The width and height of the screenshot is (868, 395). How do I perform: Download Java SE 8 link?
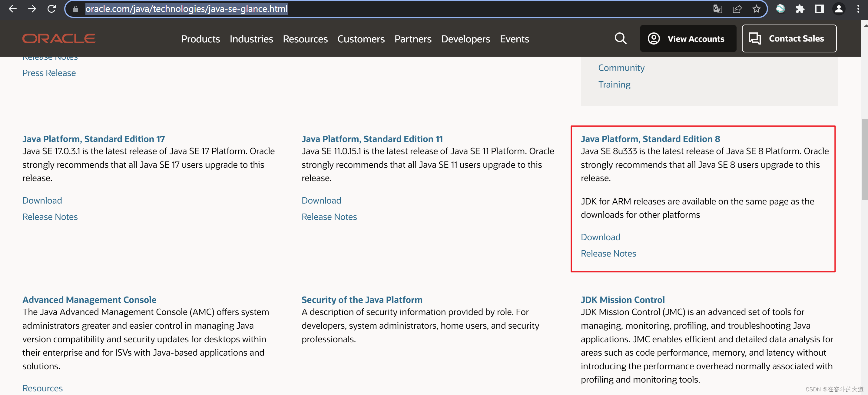click(x=600, y=237)
